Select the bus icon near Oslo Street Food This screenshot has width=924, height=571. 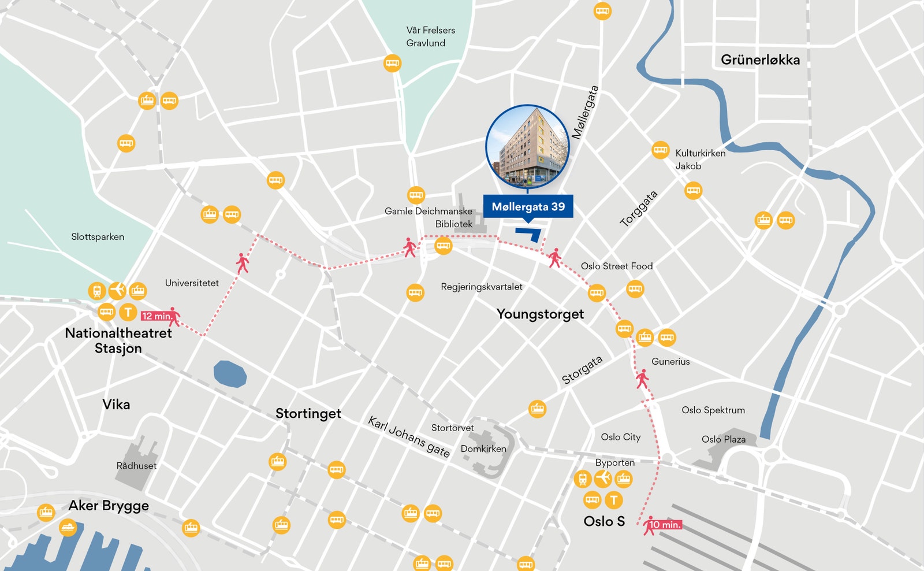pyautogui.click(x=635, y=288)
